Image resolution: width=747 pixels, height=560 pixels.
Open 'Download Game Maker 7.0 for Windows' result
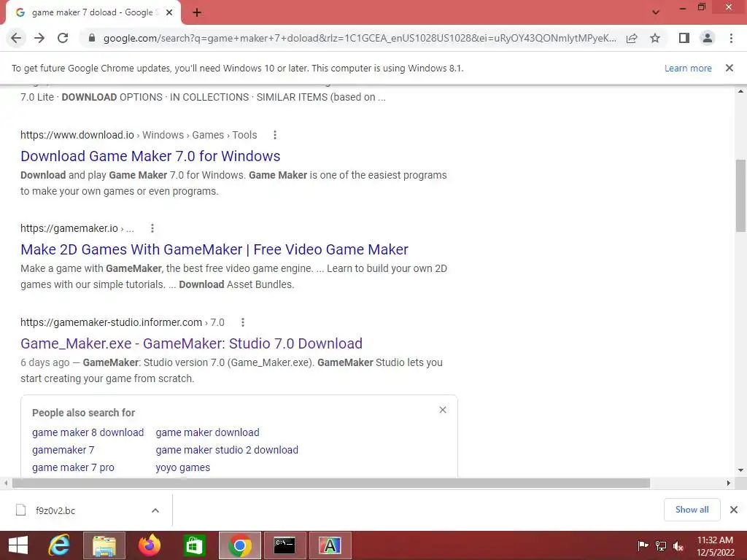pyautogui.click(x=150, y=156)
